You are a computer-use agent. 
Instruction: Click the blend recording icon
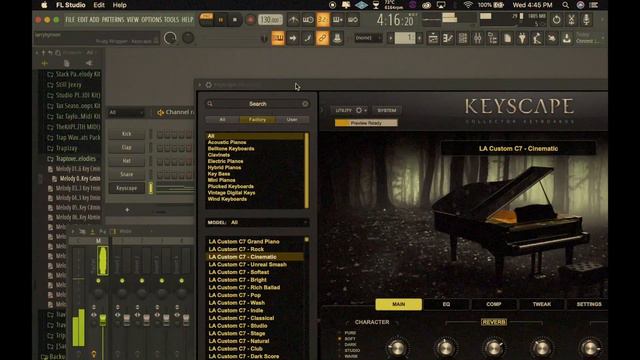point(338,20)
